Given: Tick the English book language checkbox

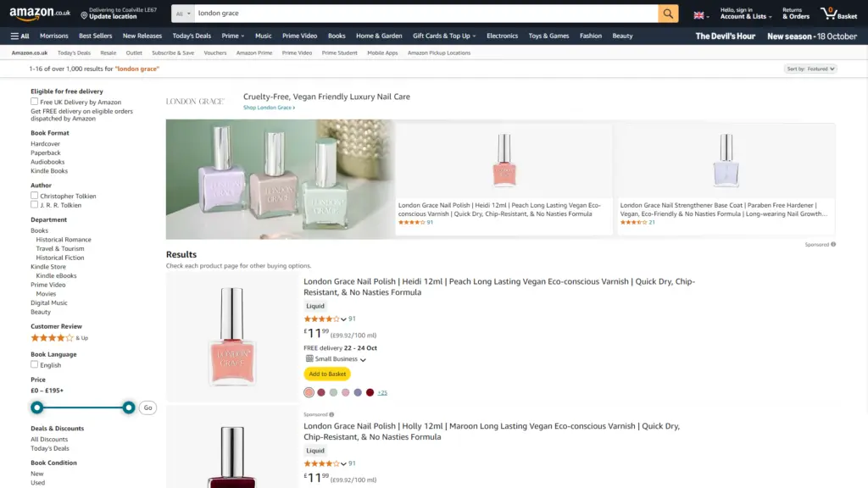Looking at the screenshot, I should tap(34, 364).
